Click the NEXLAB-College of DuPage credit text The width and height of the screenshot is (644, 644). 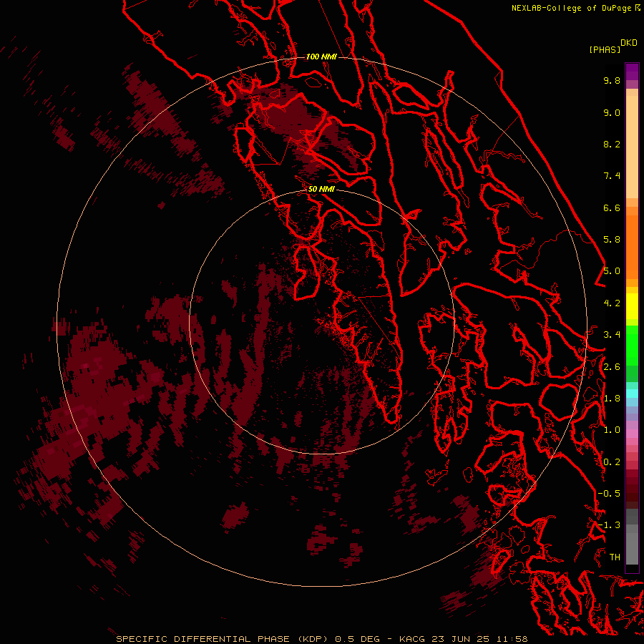(x=571, y=8)
